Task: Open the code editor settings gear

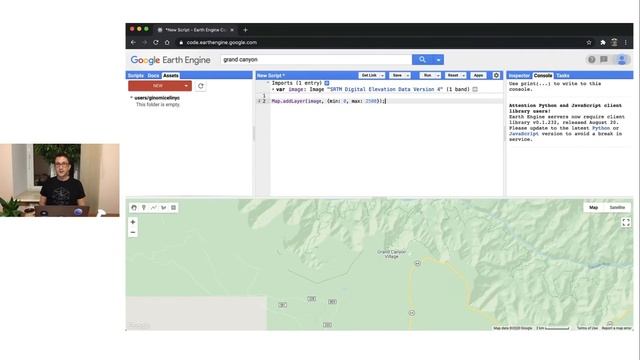Action: [496, 76]
